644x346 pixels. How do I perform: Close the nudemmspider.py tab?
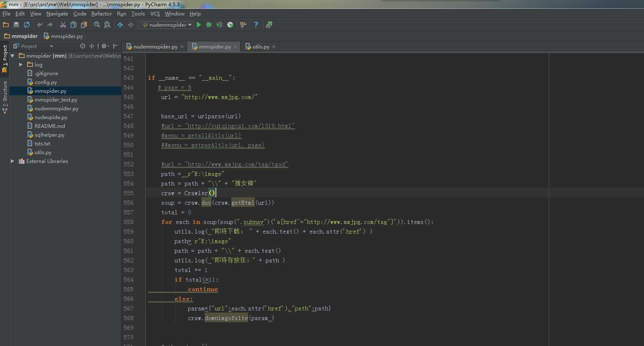pos(182,47)
